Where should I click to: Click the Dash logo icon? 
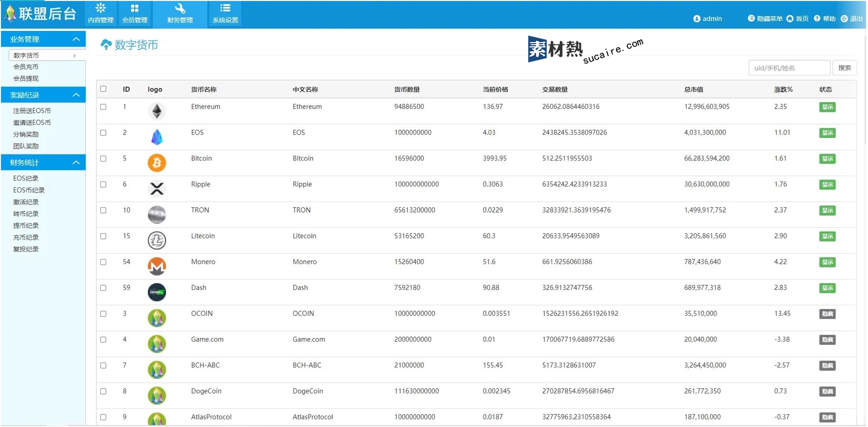click(x=157, y=292)
